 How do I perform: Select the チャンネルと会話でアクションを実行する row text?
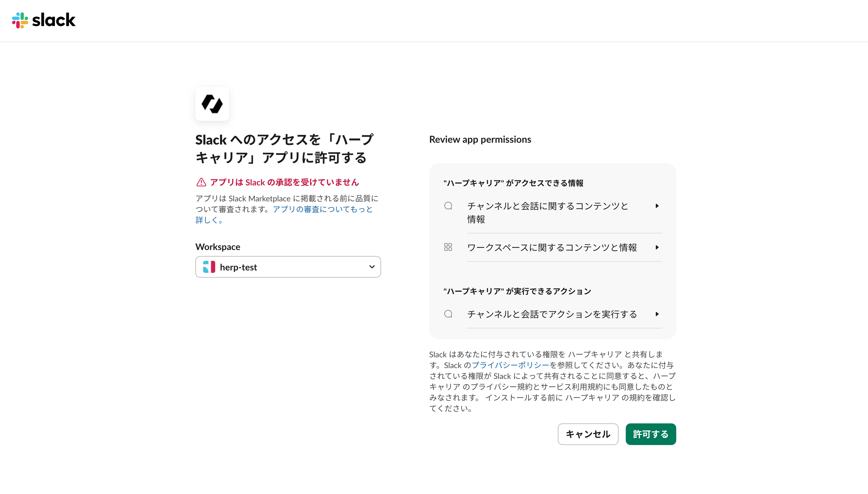(x=552, y=314)
